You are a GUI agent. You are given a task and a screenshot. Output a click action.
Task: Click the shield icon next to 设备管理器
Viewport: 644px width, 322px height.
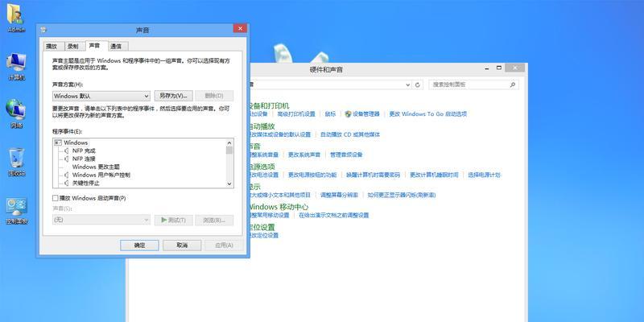click(x=348, y=114)
